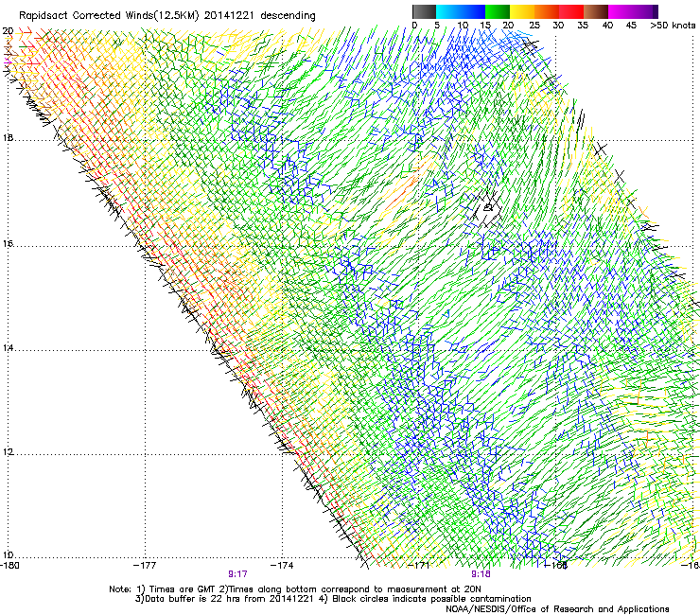
Task: Click the latitude label '12'
Action: [x=8, y=452]
